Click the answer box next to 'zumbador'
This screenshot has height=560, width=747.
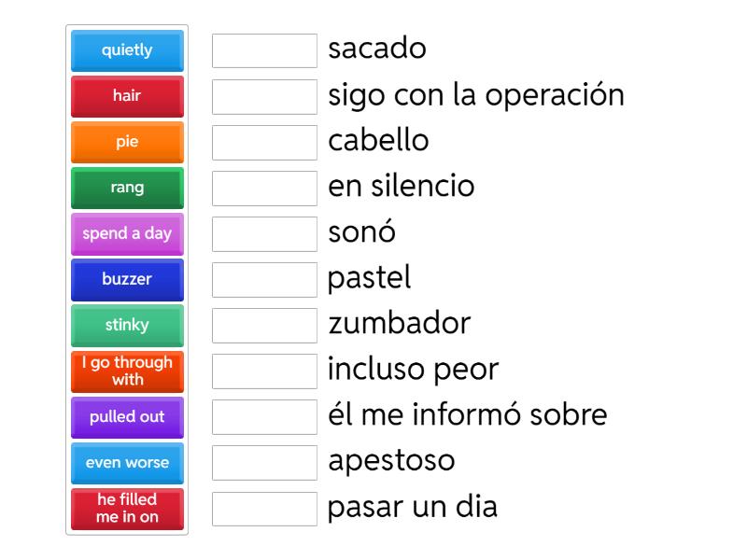tap(264, 325)
